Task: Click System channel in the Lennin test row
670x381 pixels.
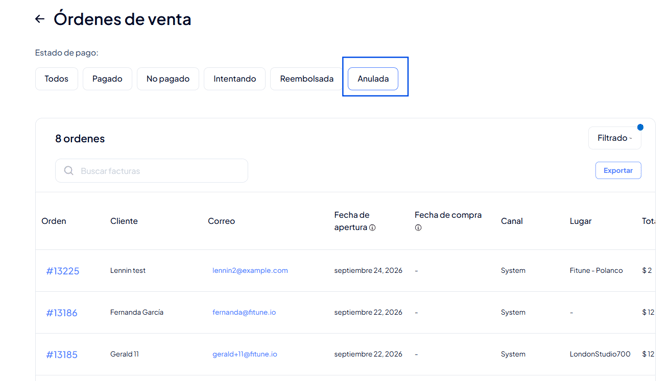Action: coord(513,270)
